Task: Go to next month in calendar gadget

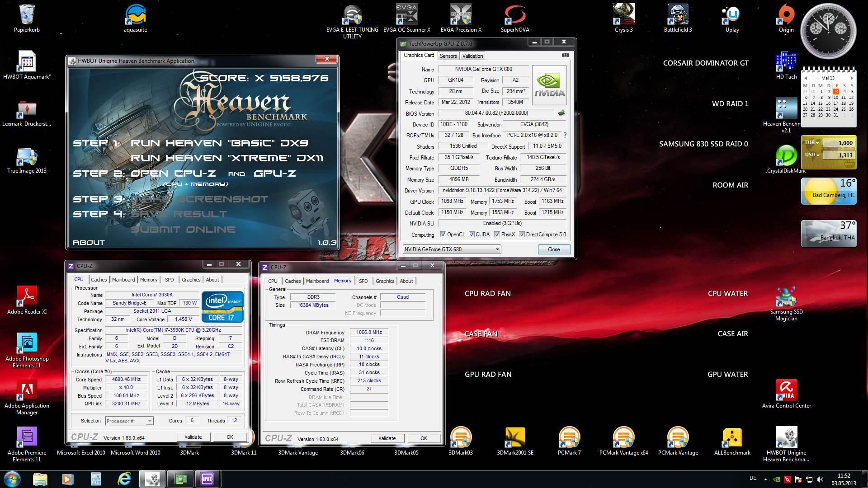Action: [852, 78]
